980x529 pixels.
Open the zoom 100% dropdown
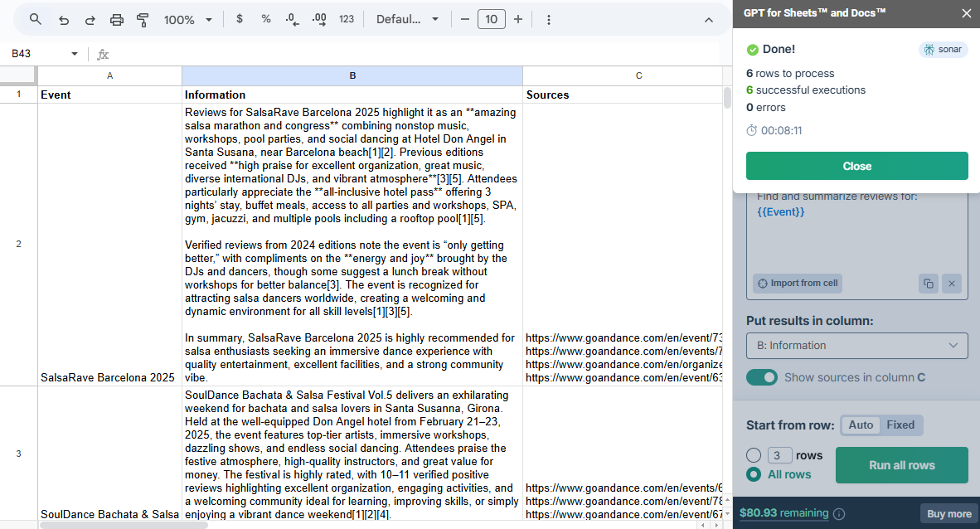click(188, 19)
